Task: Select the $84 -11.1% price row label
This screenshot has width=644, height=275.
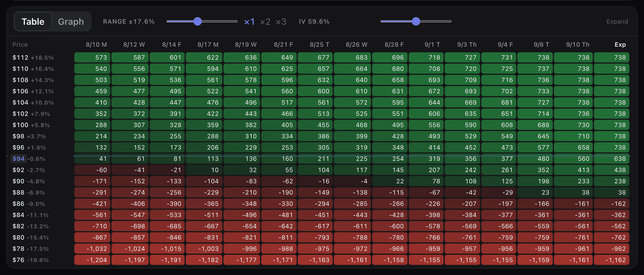Action: [31, 215]
